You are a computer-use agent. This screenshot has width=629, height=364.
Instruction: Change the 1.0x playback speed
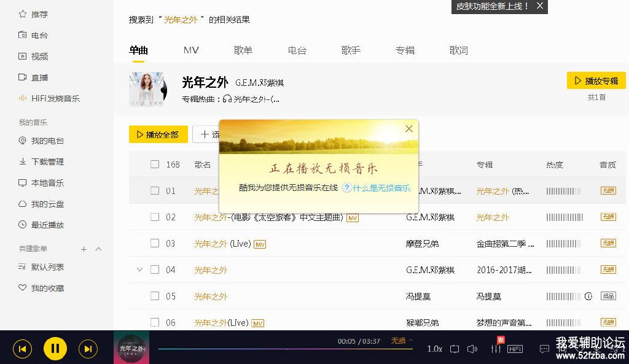(x=434, y=349)
